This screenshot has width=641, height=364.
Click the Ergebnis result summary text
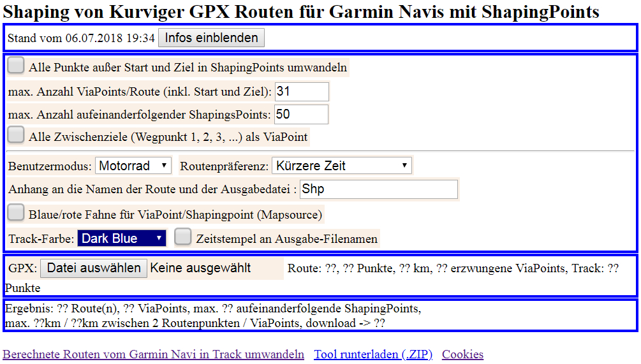(x=212, y=316)
